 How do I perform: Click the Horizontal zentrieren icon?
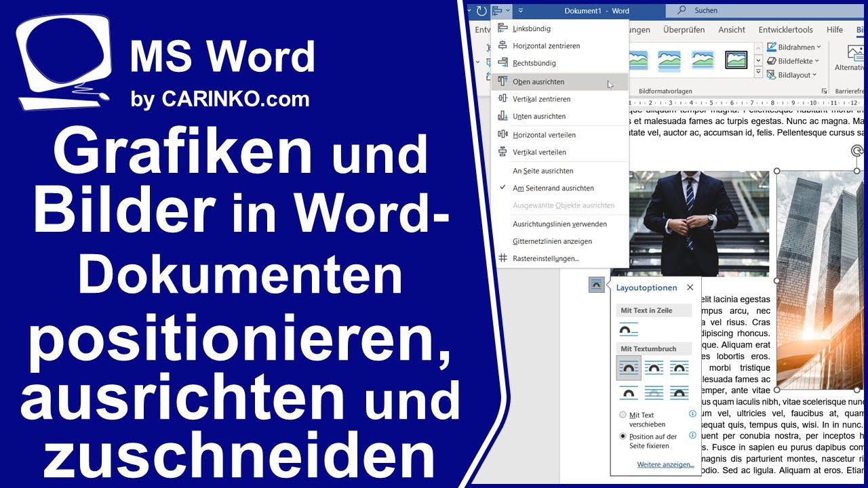coord(502,46)
